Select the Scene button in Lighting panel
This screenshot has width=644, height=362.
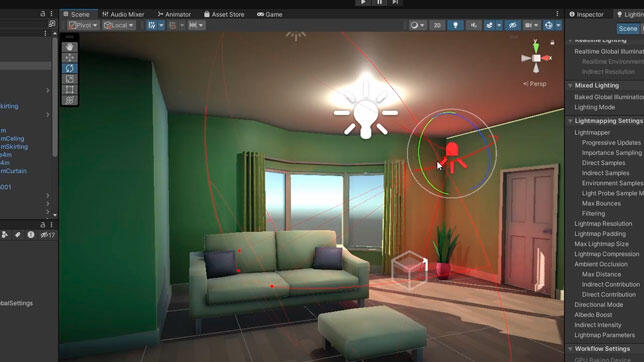[x=628, y=28]
